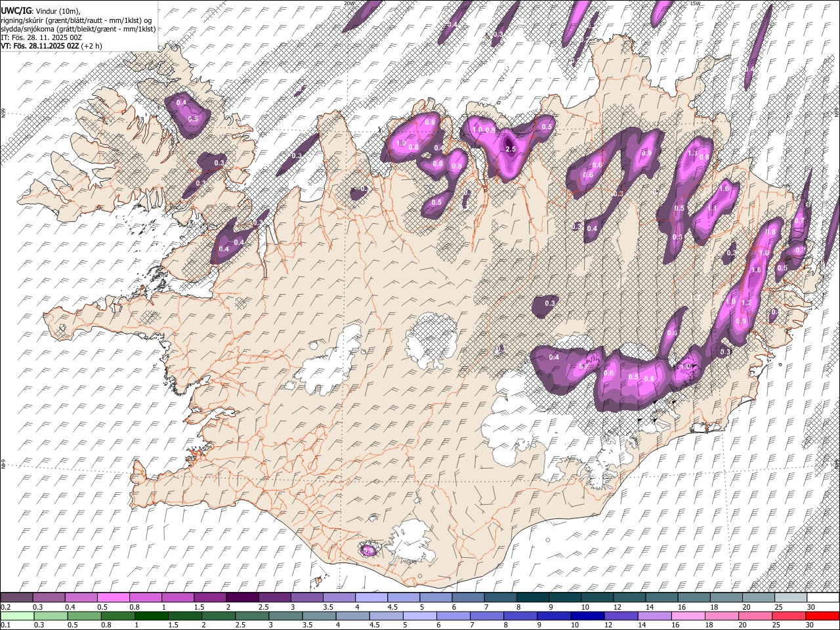Click the 1.2 snowfall value on the map

click(x=745, y=303)
